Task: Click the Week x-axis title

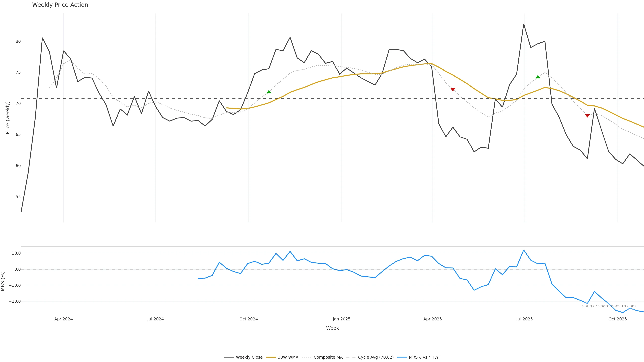Action: [x=332, y=328]
